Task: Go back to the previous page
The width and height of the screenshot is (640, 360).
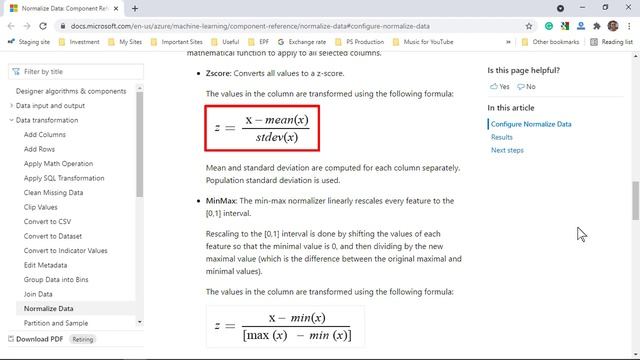Action: point(11,26)
